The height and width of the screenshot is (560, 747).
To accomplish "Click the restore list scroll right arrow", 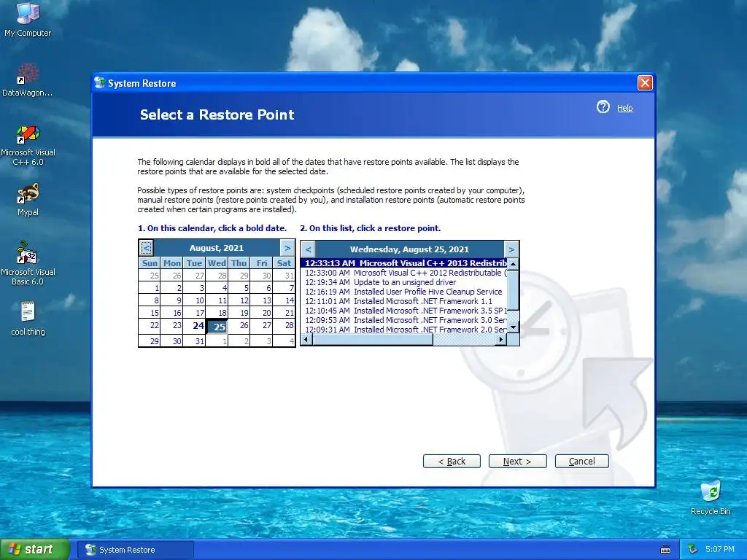I will 500,339.
